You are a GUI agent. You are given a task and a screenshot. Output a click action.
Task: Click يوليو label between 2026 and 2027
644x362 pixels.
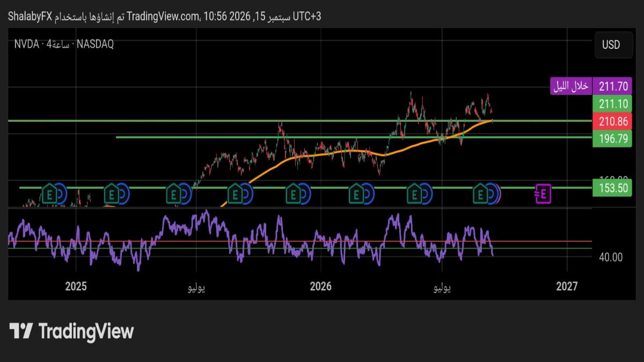441,287
